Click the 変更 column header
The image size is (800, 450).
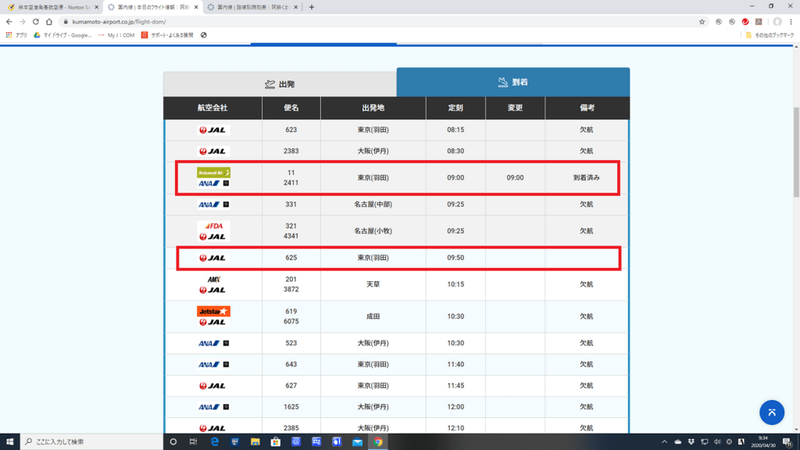[x=515, y=108]
